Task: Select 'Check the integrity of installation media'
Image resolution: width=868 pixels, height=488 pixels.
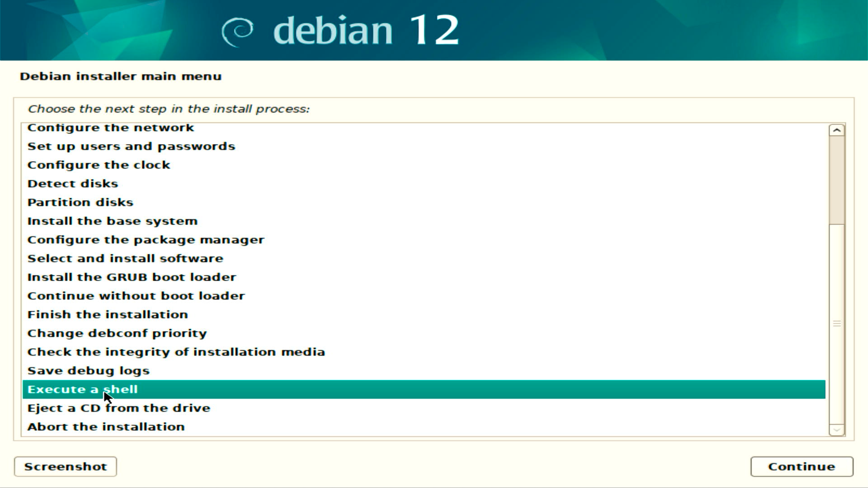Action: (176, 352)
